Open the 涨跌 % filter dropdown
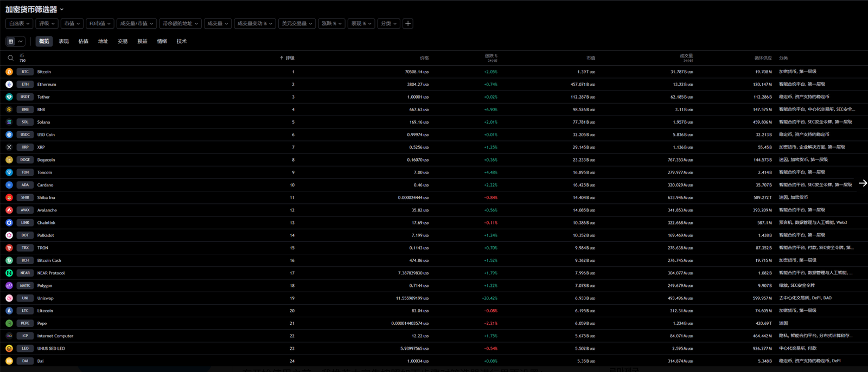 331,23
